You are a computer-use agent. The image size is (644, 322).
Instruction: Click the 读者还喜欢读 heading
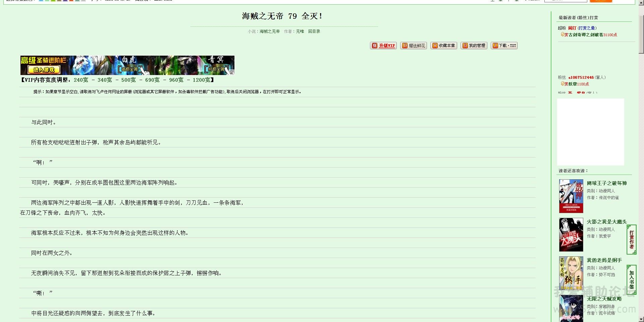coord(573,171)
